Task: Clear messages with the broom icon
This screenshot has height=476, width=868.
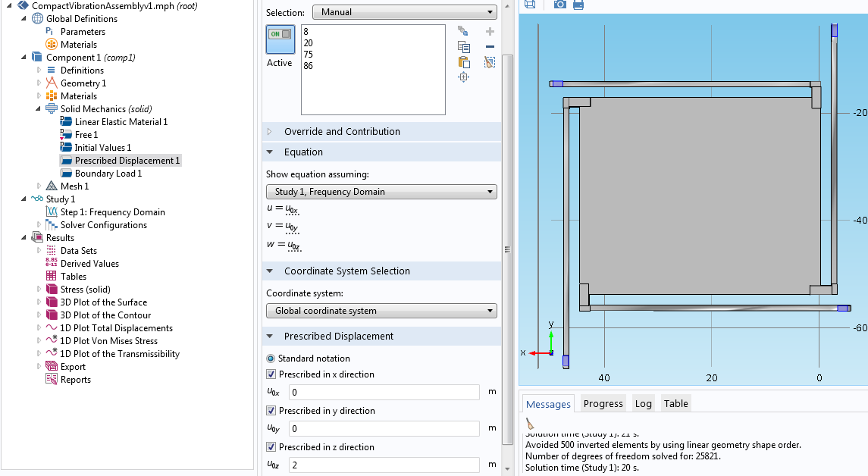Action: 531,424
